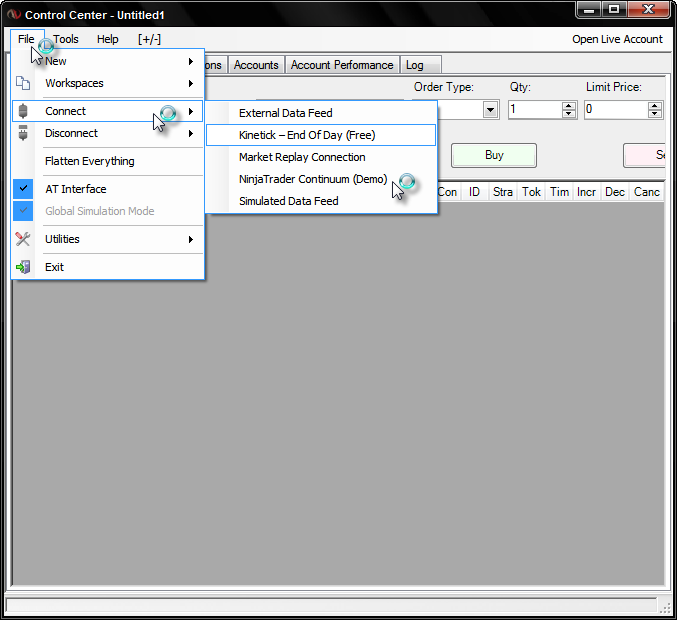Click the Dec column header
677x620 pixels.
(x=615, y=192)
